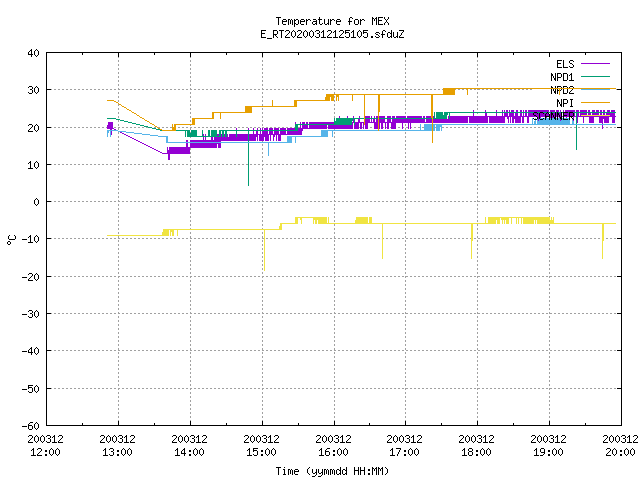Click the y-axis label -50
The height and width of the screenshot is (480, 640).
coord(30,389)
